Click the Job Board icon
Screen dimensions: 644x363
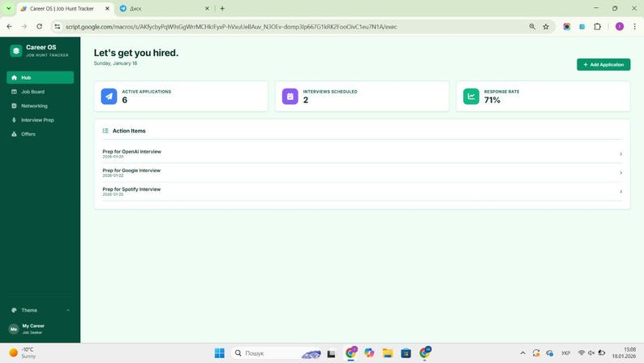[x=14, y=92]
